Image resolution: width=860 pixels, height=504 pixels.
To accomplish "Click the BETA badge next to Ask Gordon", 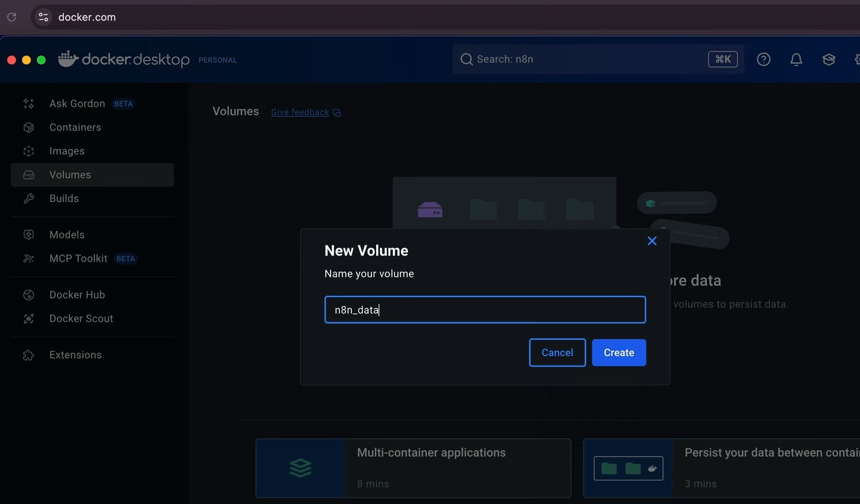I will tap(124, 104).
